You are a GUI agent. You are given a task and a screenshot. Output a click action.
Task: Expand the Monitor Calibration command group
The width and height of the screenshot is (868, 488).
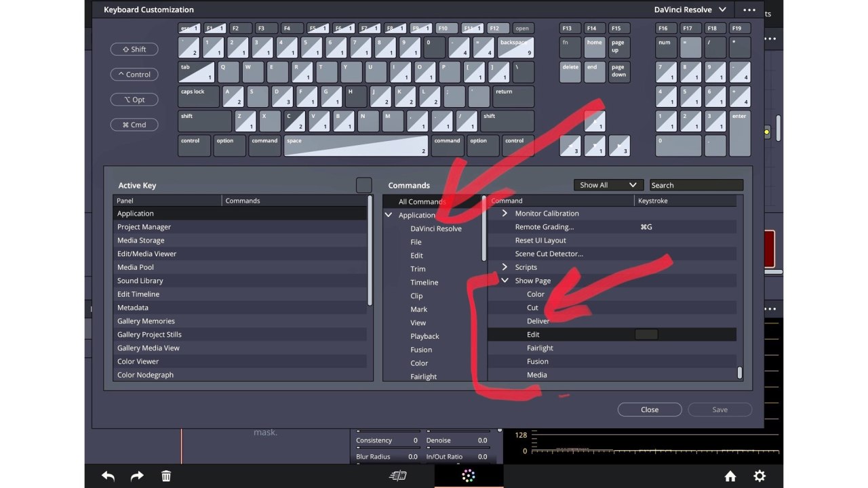tap(505, 213)
